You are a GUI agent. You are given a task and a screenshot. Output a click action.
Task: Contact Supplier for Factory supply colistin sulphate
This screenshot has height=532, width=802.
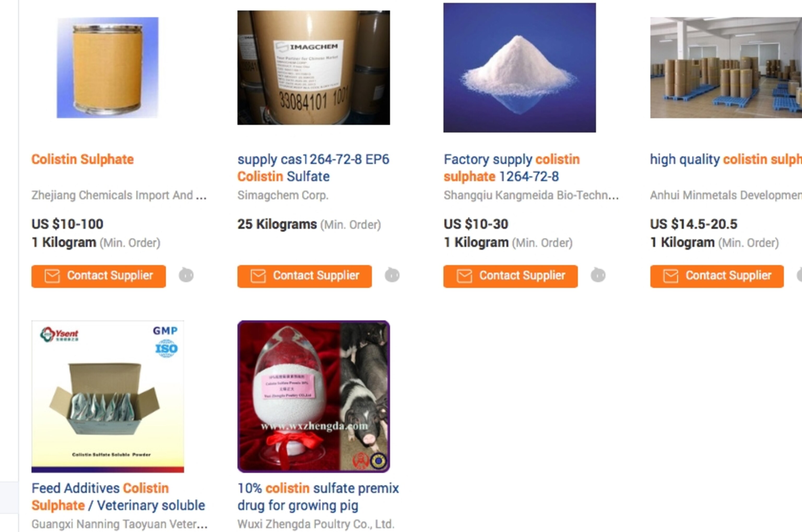coord(511,276)
